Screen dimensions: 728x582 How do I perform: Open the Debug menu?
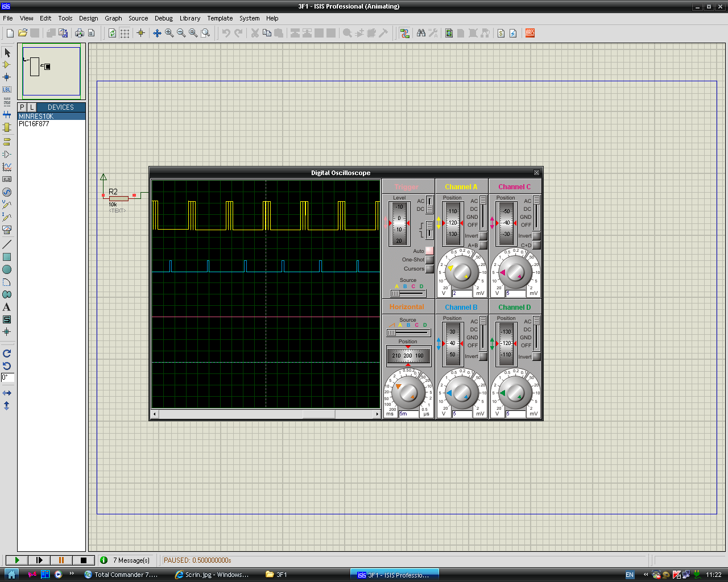tap(164, 18)
